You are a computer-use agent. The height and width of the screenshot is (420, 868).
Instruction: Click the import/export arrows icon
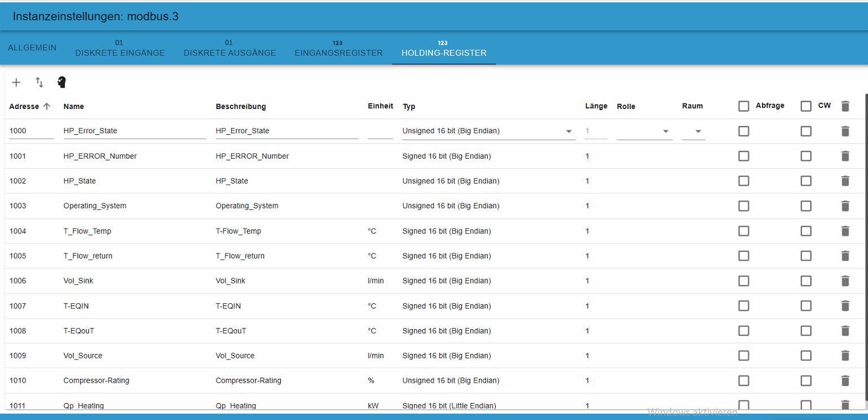pyautogui.click(x=39, y=82)
